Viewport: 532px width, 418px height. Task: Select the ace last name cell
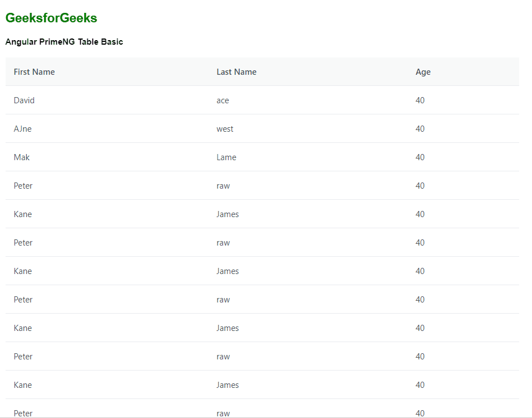[x=223, y=100]
